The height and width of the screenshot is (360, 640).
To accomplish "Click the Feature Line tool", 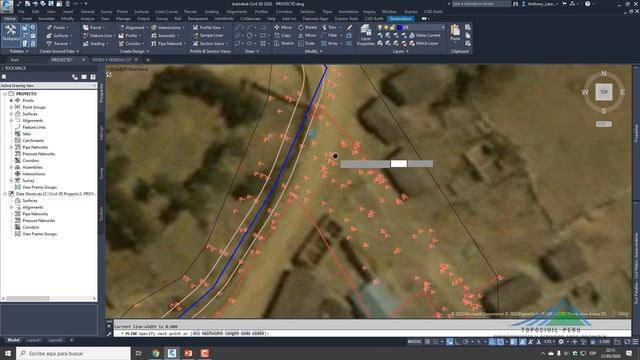I will click(98, 36).
